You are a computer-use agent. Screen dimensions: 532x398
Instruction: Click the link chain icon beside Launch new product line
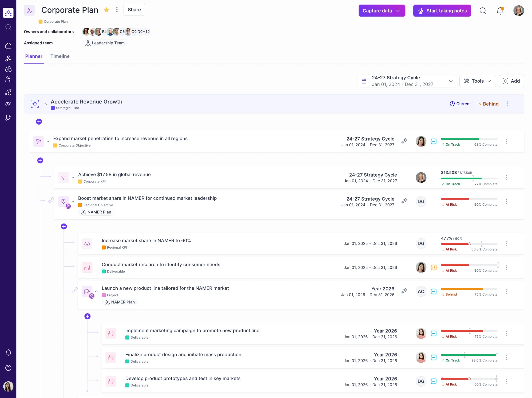click(75, 290)
